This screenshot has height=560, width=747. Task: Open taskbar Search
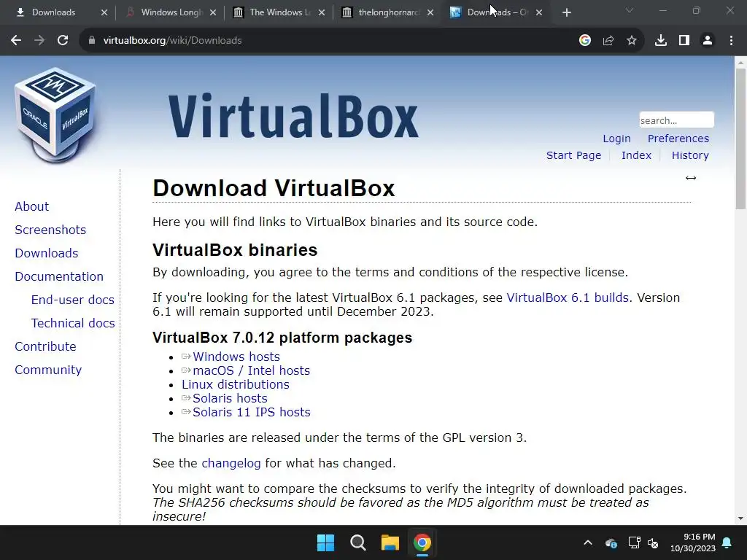[x=357, y=542]
